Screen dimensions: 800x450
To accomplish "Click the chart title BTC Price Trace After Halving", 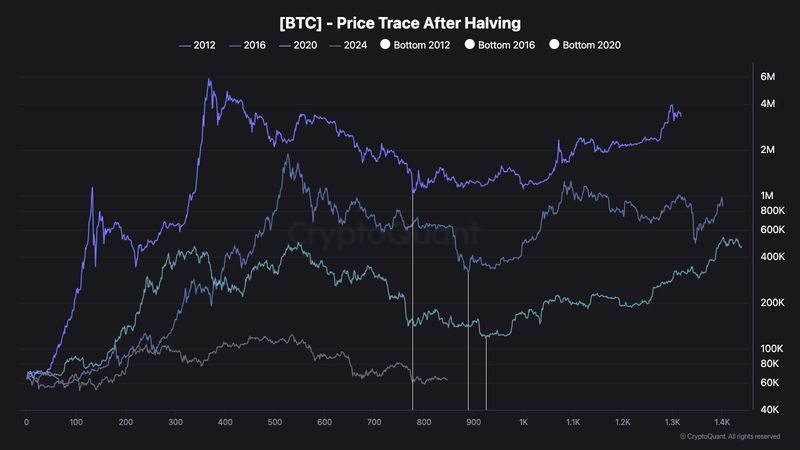I will click(x=400, y=23).
